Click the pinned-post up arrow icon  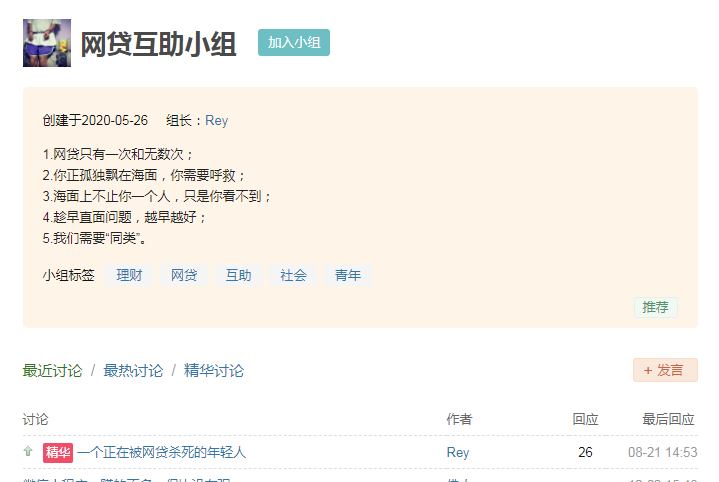[x=28, y=452]
